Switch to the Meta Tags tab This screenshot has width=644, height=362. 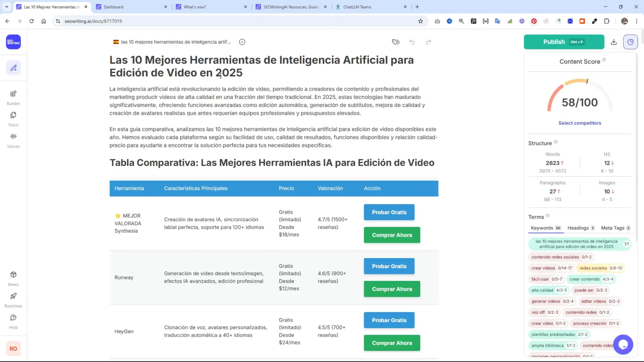(x=613, y=228)
